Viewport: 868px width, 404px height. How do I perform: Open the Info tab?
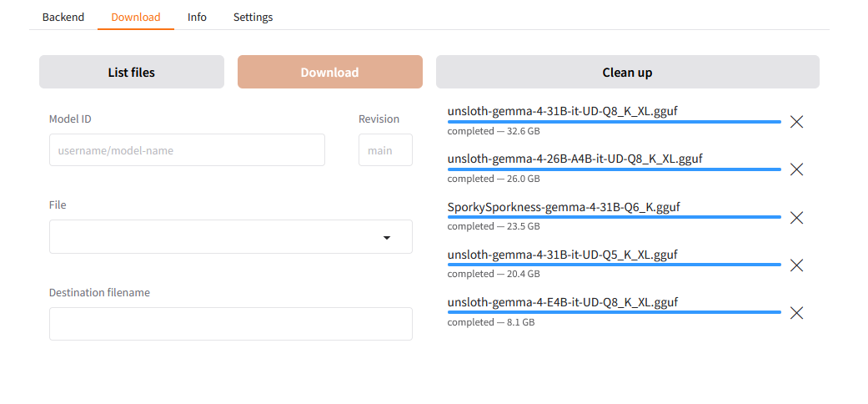pos(197,18)
